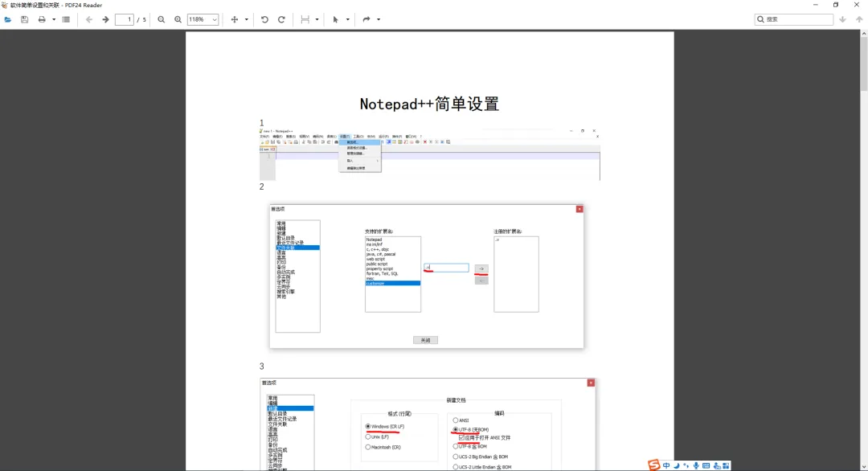Screen dimensions: 868x471
Task: Click the microphone voice input icon
Action: click(696, 466)
